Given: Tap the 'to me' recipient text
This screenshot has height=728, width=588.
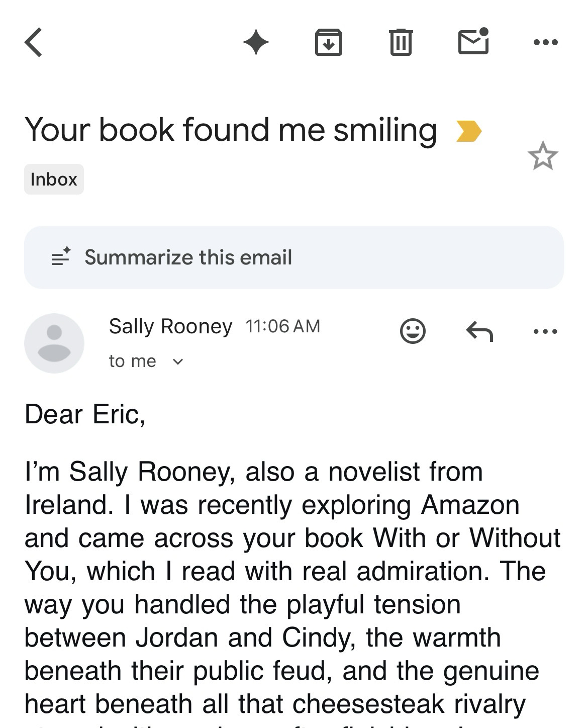Looking at the screenshot, I should coord(132,361).
